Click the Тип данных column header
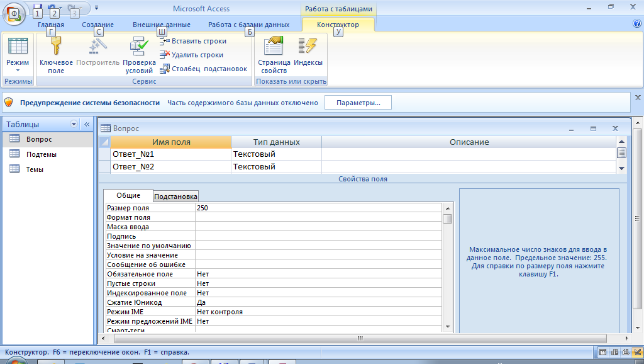The image size is (644, 364). tap(277, 142)
